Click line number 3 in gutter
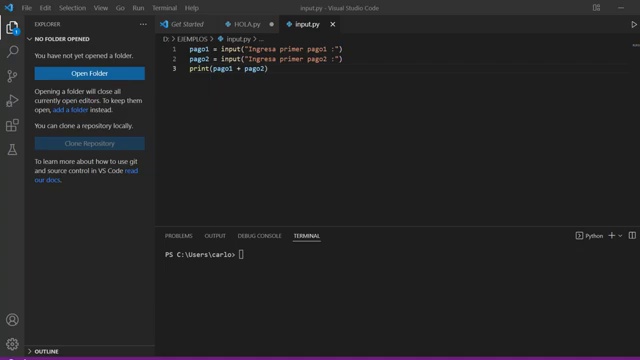 (x=174, y=69)
